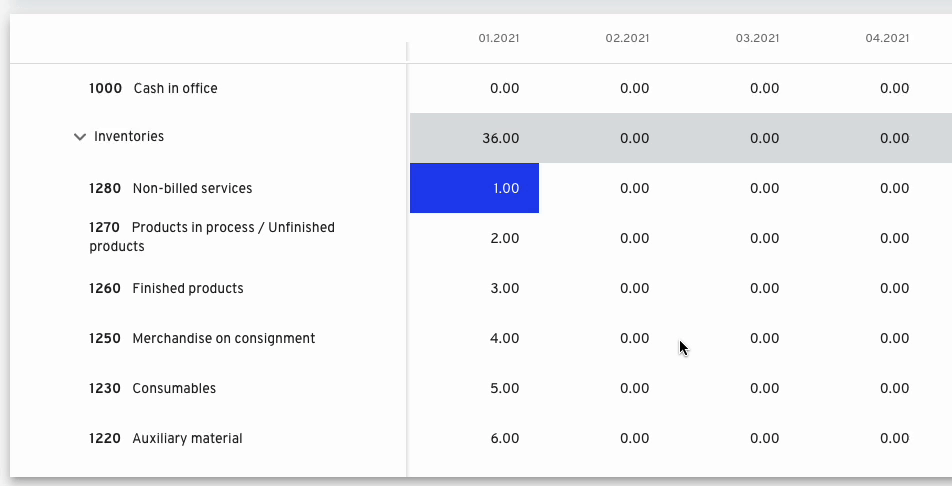Click the 01.2021 column header
952x486 pixels.
tap(498, 38)
